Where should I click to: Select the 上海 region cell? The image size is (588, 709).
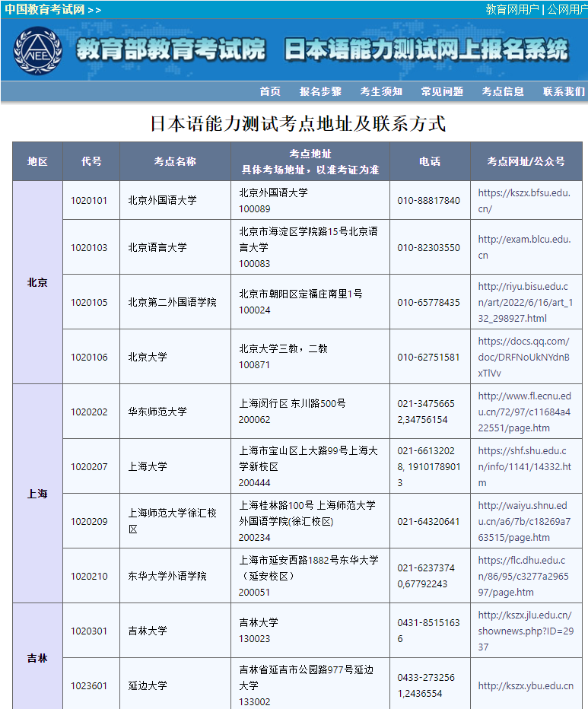[x=37, y=494]
